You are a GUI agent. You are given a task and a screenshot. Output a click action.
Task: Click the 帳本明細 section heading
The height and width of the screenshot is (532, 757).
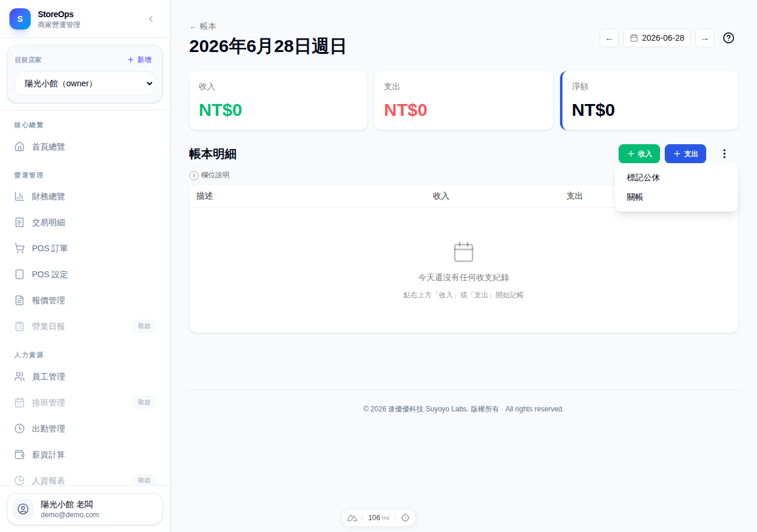pyautogui.click(x=213, y=154)
